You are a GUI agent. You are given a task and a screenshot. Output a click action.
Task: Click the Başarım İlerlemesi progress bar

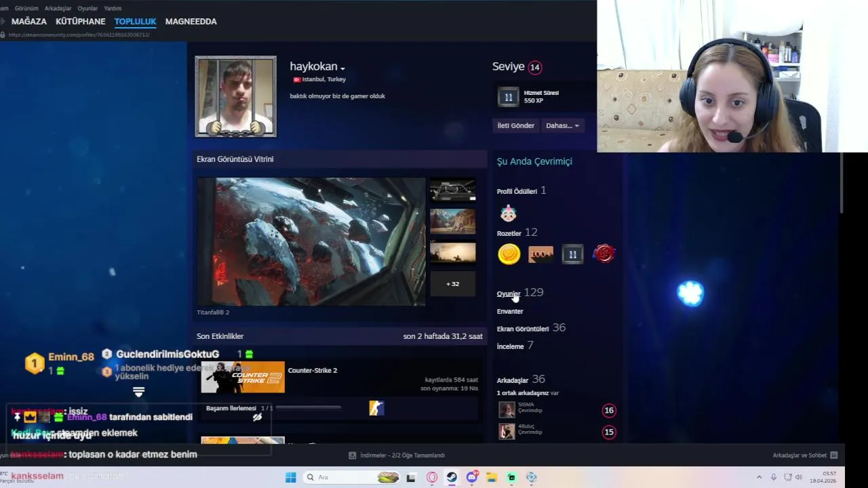309,408
